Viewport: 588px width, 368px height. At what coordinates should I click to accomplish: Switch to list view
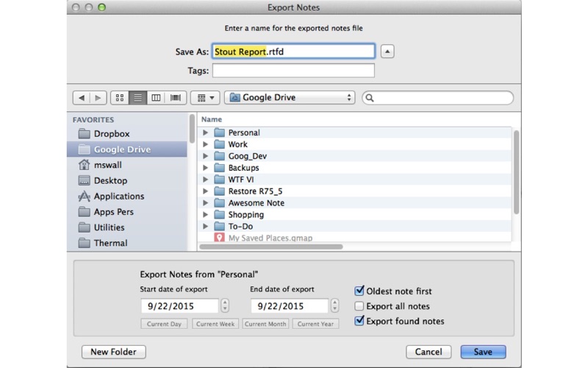(137, 98)
